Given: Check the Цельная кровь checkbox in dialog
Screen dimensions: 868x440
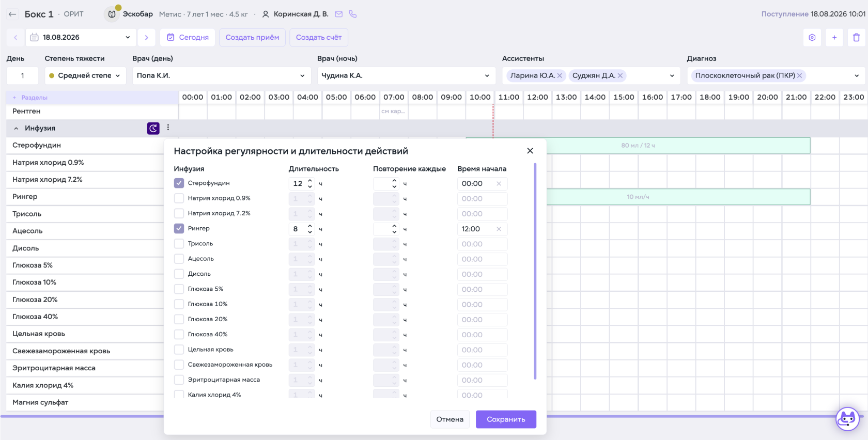Looking at the screenshot, I should pos(179,350).
